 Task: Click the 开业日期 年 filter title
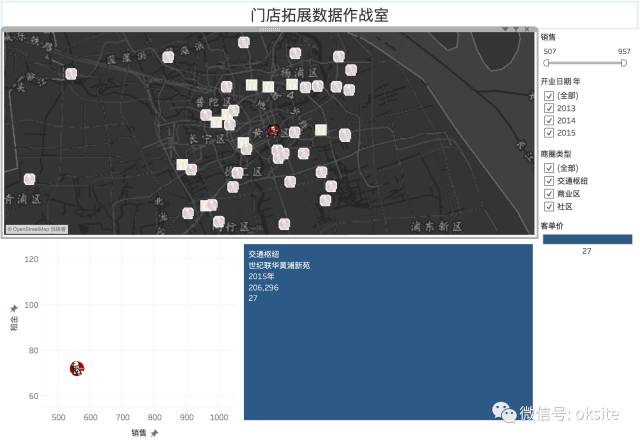pyautogui.click(x=560, y=82)
